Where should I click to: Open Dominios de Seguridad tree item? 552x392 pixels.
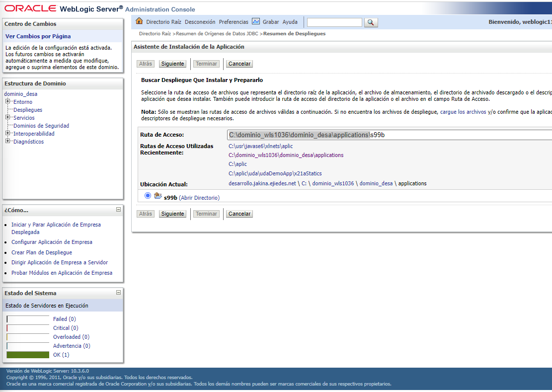click(x=41, y=126)
